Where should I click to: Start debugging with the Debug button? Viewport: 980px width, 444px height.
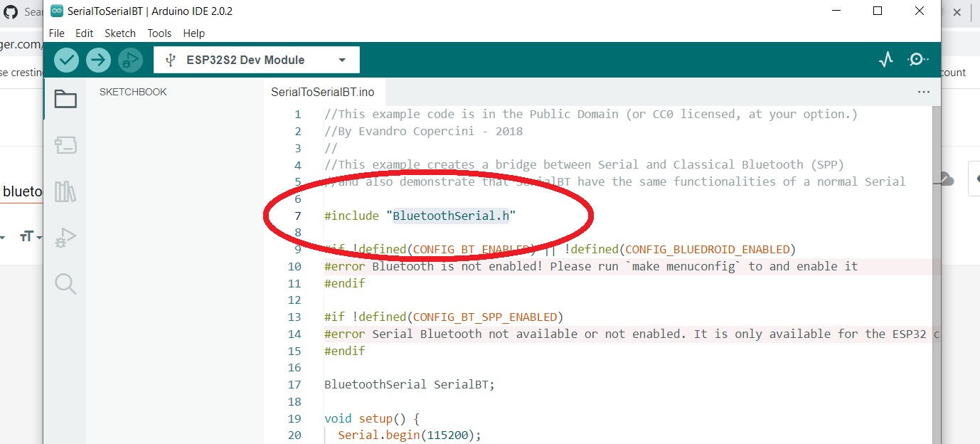(x=130, y=60)
